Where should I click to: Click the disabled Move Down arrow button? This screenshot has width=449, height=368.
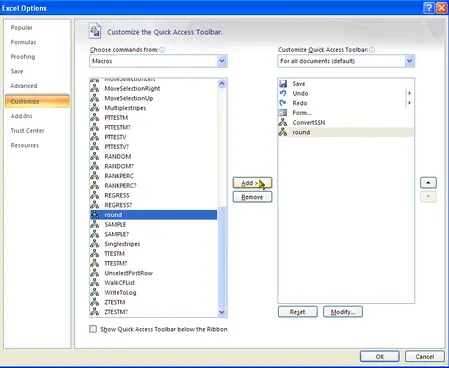pos(428,197)
